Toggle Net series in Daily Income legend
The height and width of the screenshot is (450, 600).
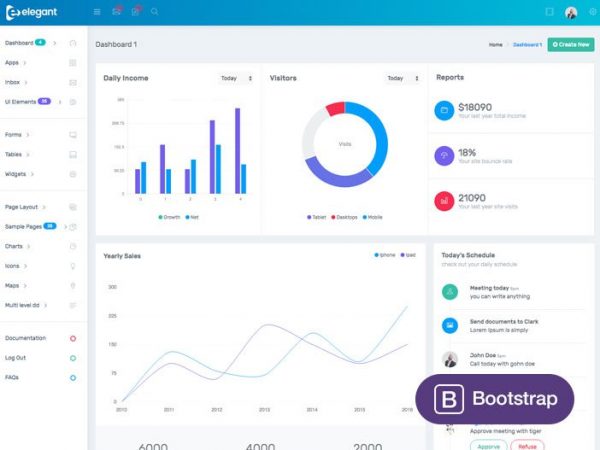192,217
